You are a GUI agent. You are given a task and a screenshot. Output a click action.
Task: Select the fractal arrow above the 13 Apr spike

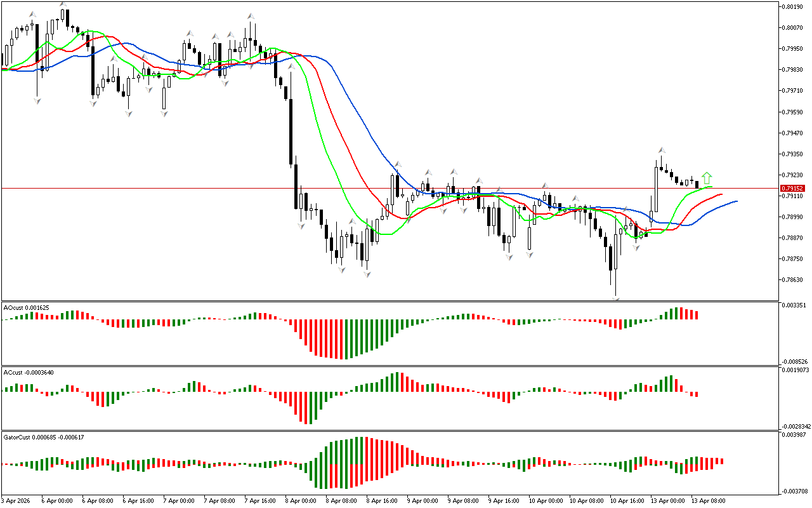pos(660,150)
